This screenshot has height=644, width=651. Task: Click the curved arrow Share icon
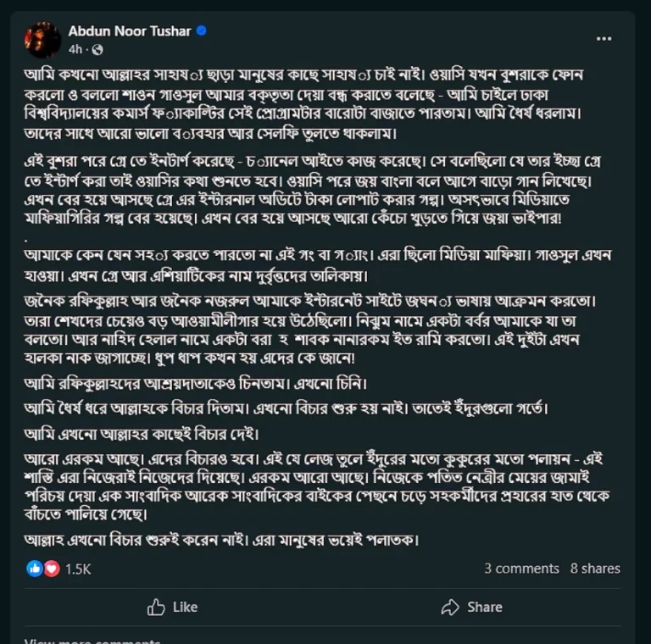click(x=450, y=607)
